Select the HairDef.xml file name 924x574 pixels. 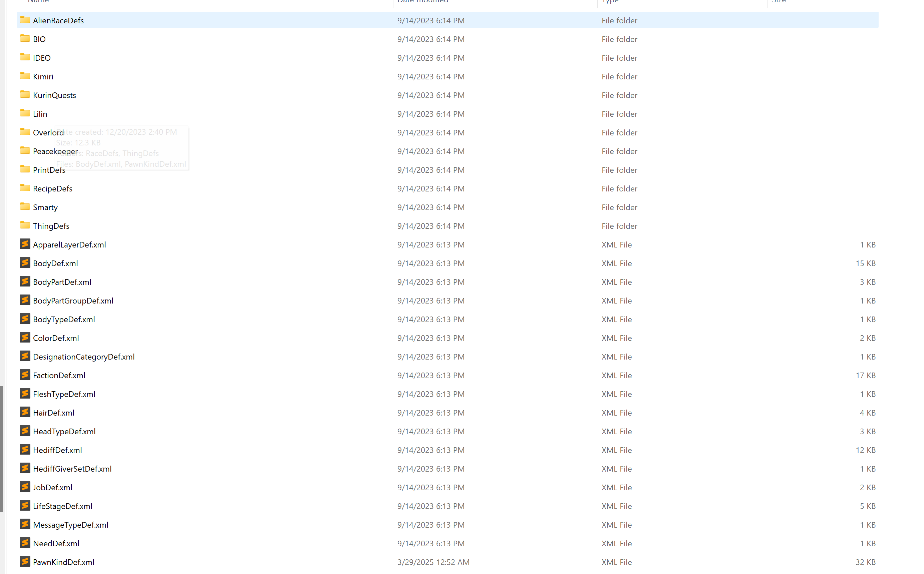[x=53, y=413]
